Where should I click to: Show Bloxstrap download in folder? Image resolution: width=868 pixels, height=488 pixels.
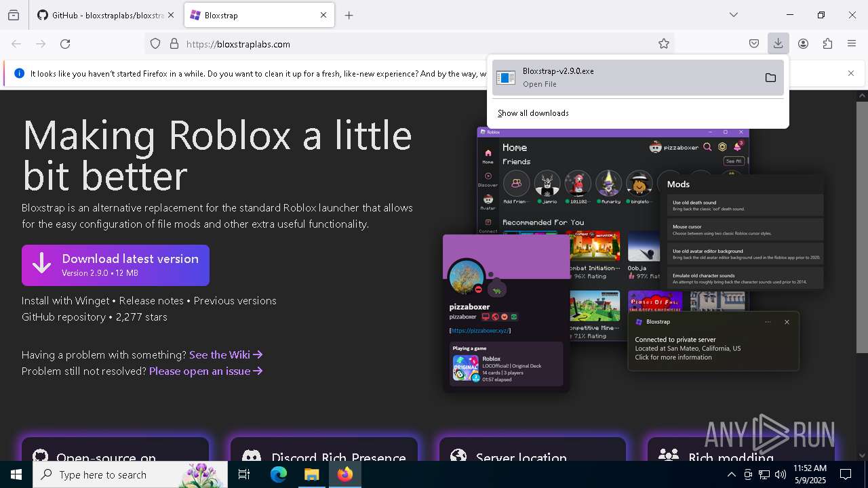click(770, 78)
